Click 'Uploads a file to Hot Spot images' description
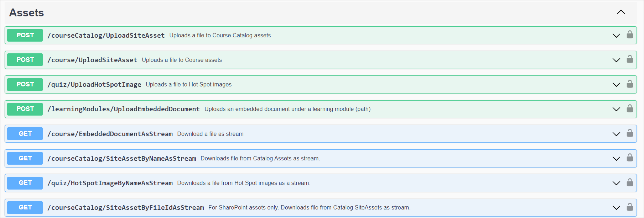The height and width of the screenshot is (218, 644). pyautogui.click(x=188, y=85)
